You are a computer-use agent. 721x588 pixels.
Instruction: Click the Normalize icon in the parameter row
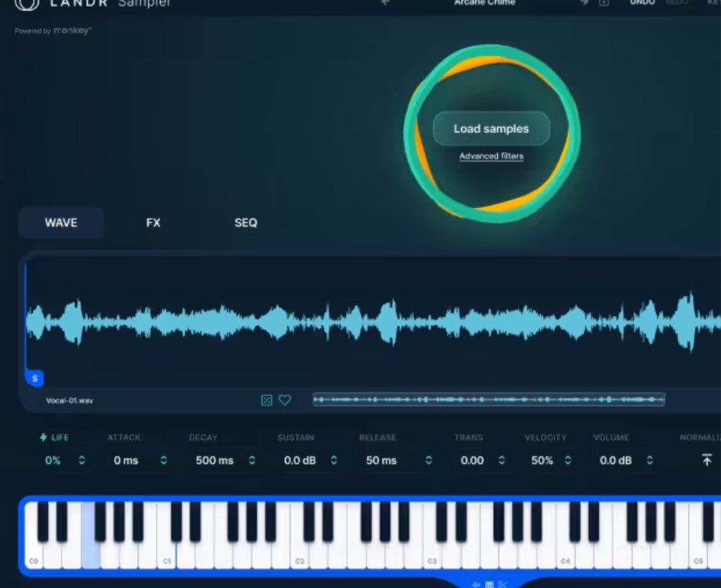pos(706,460)
